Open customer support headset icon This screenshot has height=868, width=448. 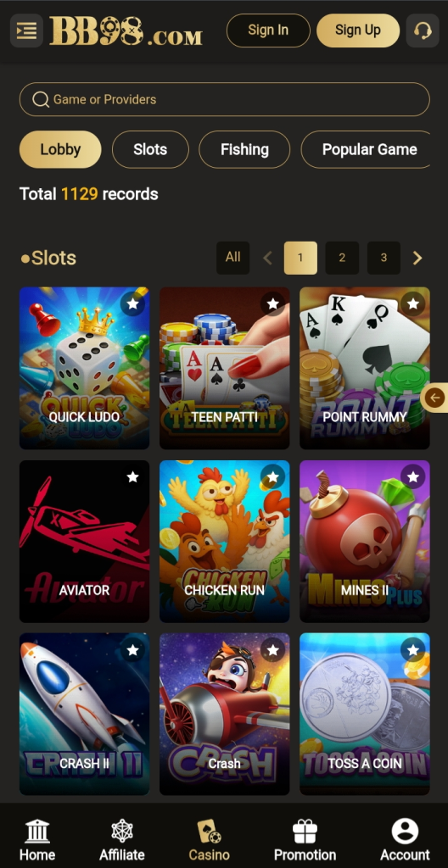423,31
